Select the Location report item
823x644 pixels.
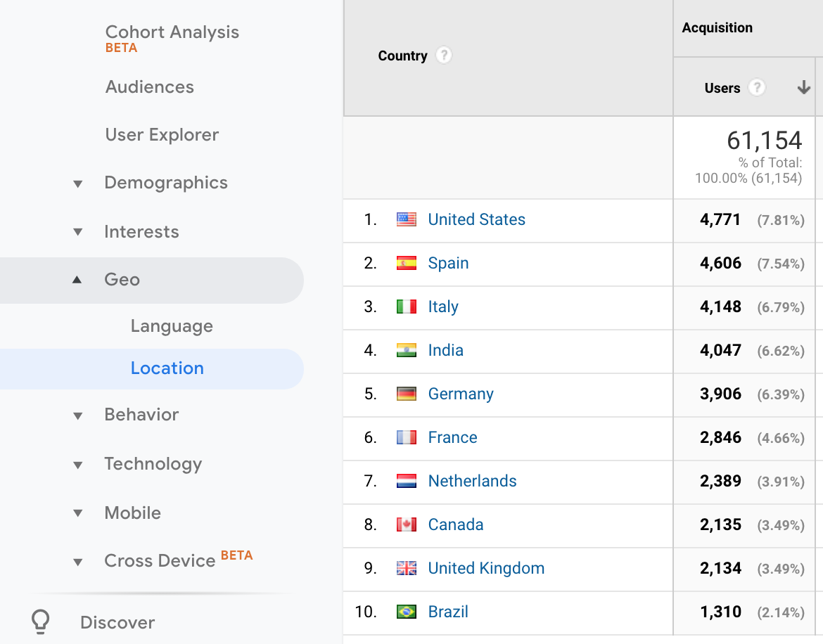click(167, 368)
